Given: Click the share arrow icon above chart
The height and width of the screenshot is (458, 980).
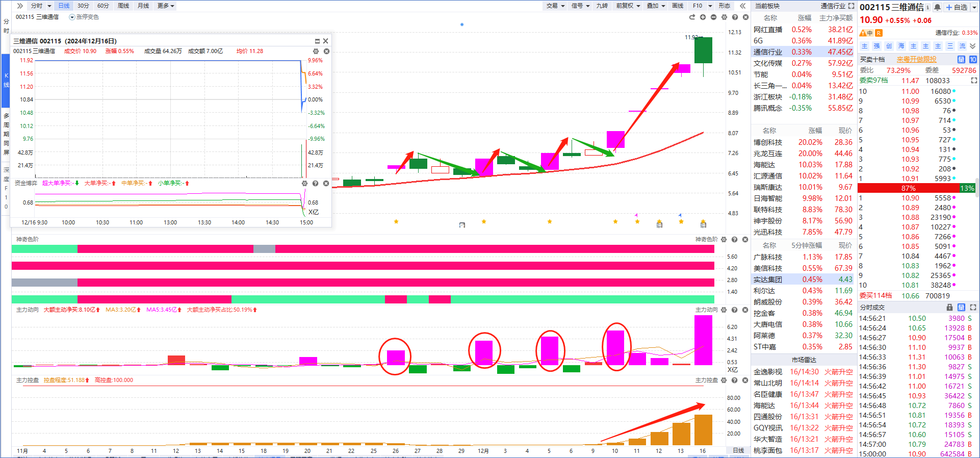Looking at the screenshot, I should click(x=692, y=17).
